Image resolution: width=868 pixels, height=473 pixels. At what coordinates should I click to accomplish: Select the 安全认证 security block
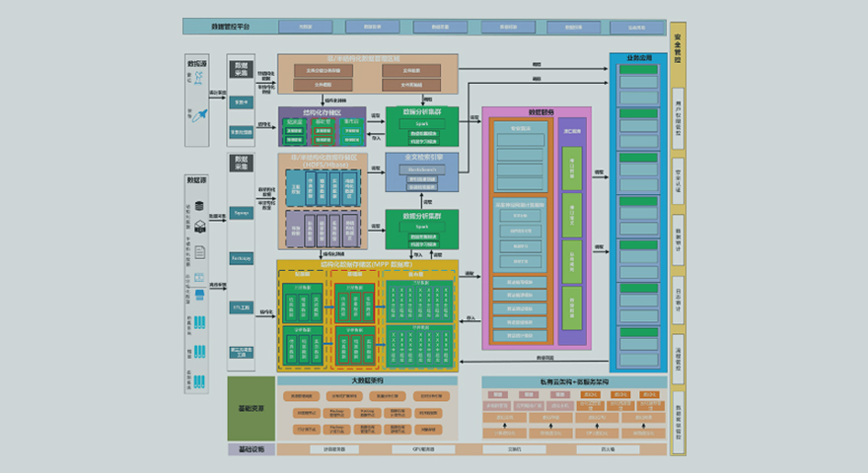point(678,169)
